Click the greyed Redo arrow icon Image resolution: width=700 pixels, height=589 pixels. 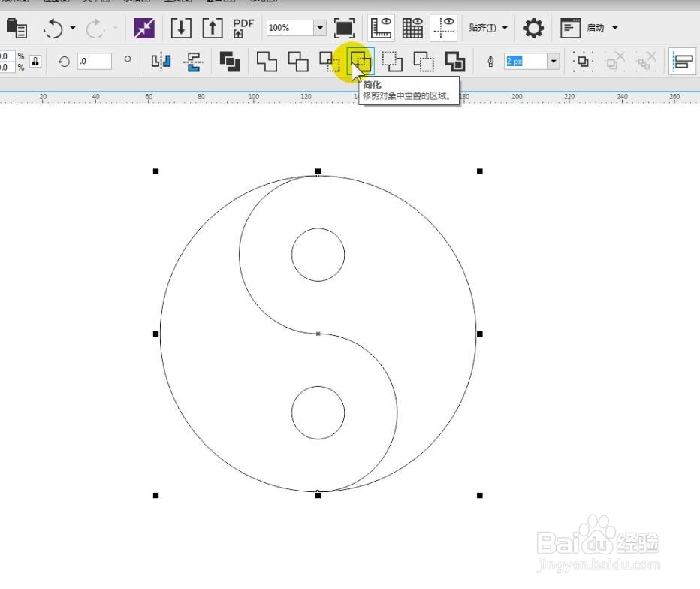tap(95, 28)
